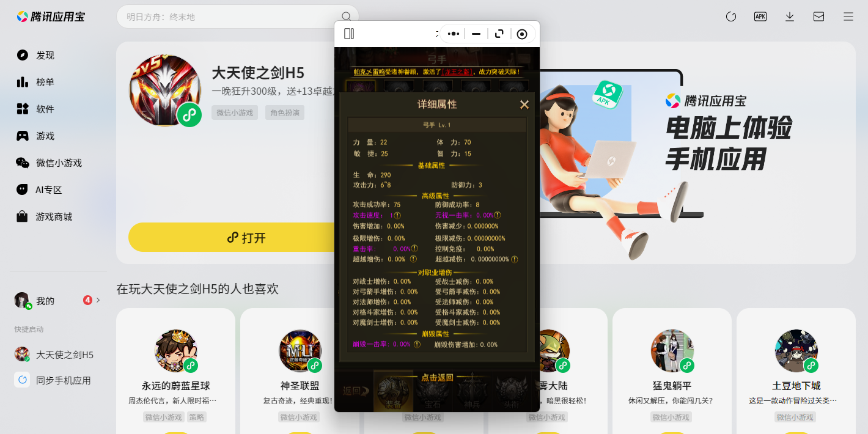Viewport: 868px width, 434px height.
Task: Click the 生命：290 stat text
Action: pyautogui.click(x=372, y=175)
